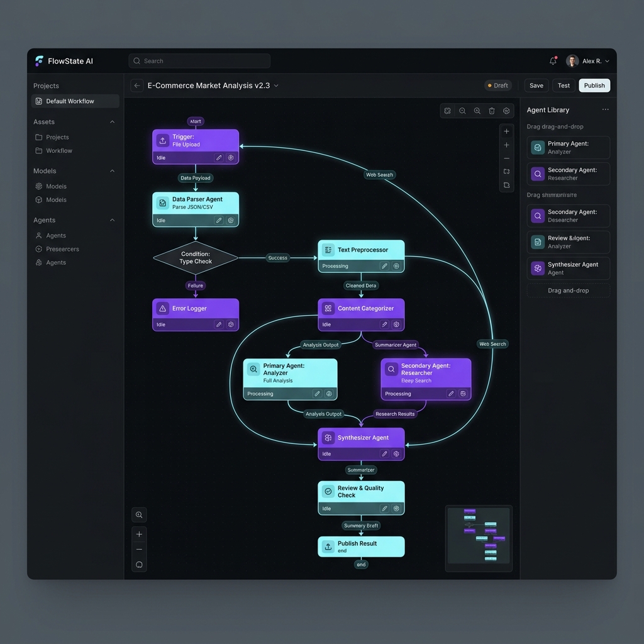
Task: Open Content Categorizer node settings
Action: coord(396,325)
